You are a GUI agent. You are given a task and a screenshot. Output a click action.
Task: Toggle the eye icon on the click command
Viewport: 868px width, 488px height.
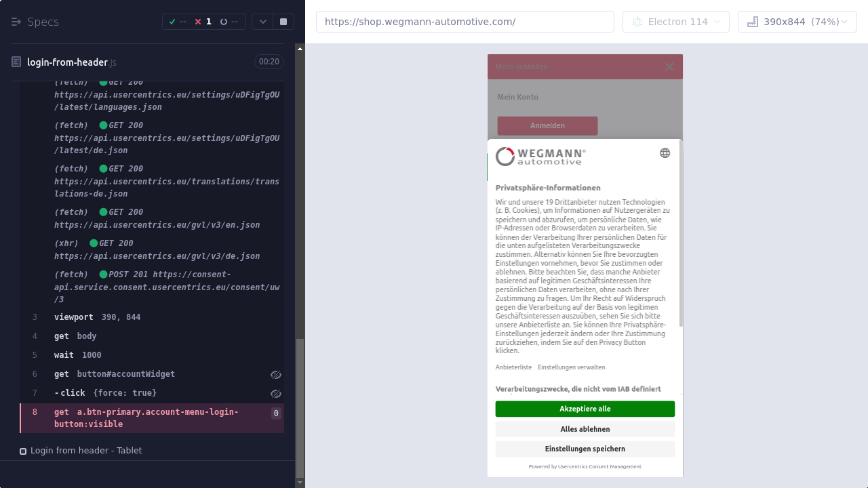(275, 394)
